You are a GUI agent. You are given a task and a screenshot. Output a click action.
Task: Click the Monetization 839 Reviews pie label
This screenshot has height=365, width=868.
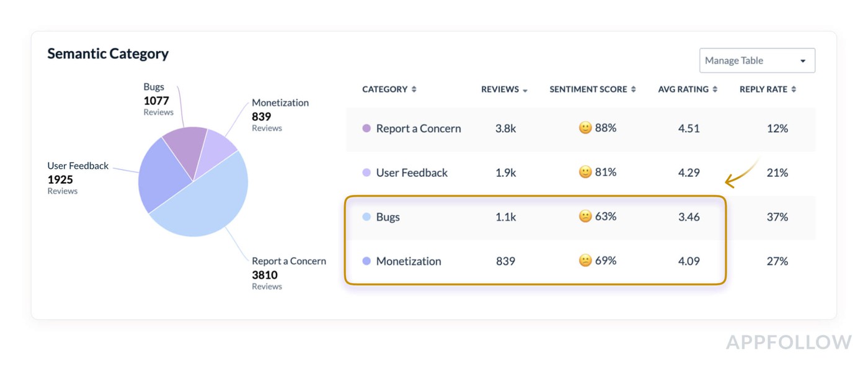pos(280,115)
